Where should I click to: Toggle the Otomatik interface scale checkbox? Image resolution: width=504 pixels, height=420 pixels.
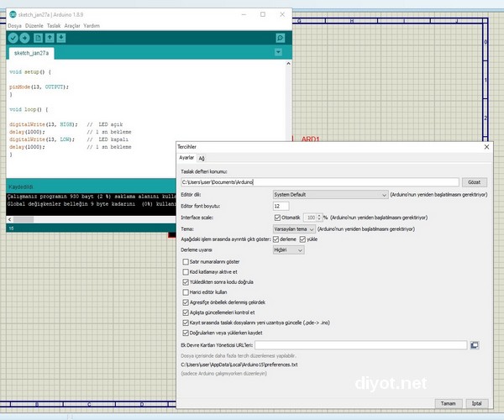click(277, 218)
